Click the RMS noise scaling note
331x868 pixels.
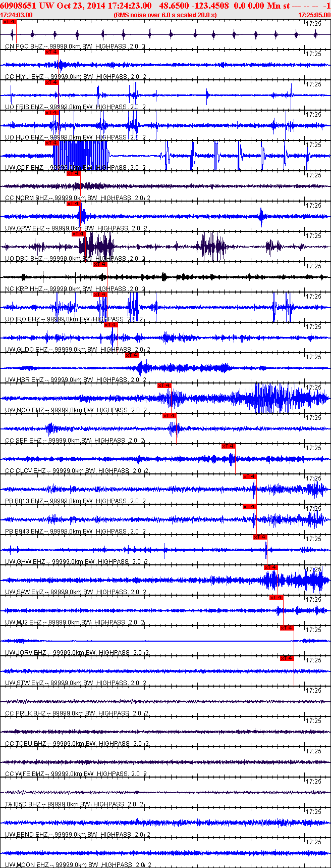(165, 15)
